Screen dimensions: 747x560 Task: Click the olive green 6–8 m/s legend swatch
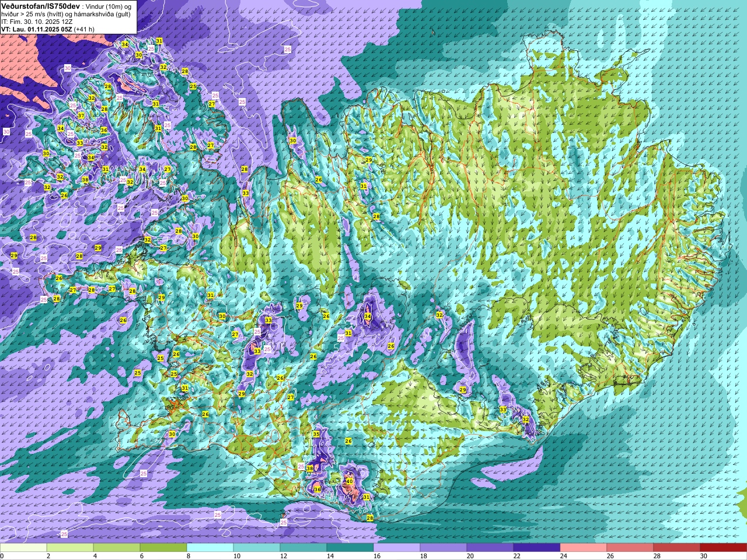tap(163, 548)
